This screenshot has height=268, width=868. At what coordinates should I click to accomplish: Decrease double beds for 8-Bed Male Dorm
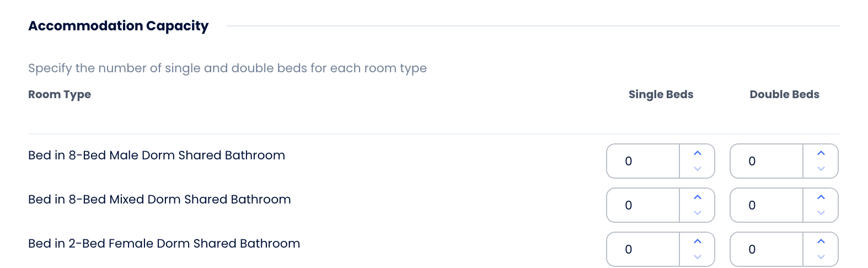pyautogui.click(x=821, y=169)
